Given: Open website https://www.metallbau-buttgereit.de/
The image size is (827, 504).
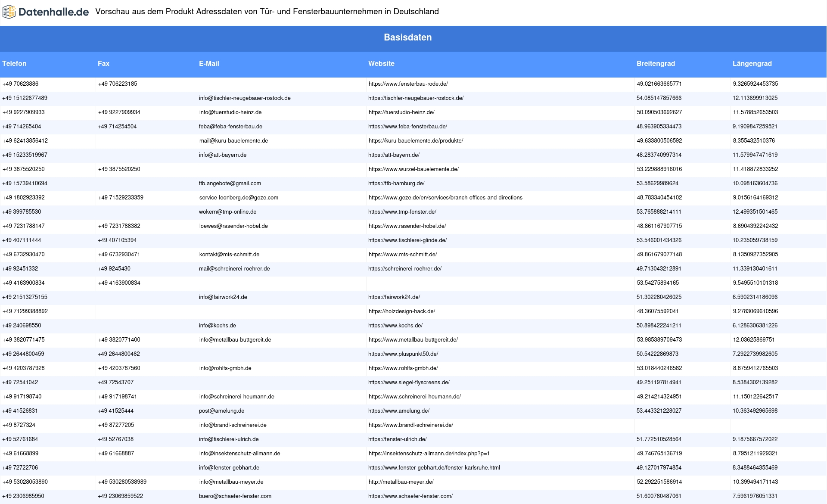Looking at the screenshot, I should (x=413, y=340).
